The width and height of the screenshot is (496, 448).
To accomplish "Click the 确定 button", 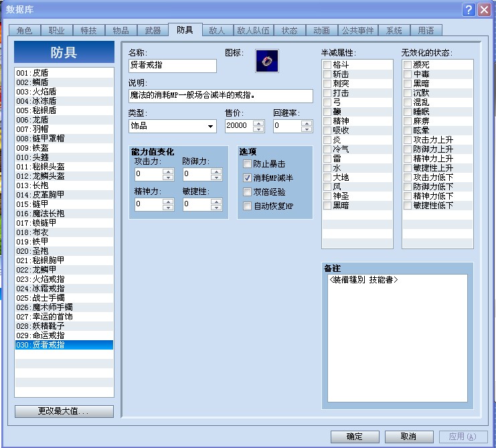I will [355, 437].
